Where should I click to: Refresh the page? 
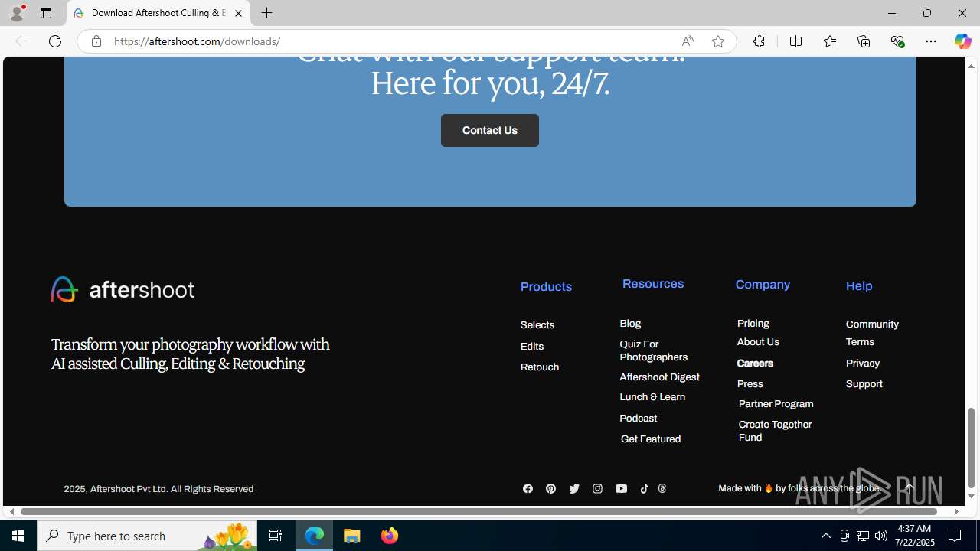pos(55,41)
